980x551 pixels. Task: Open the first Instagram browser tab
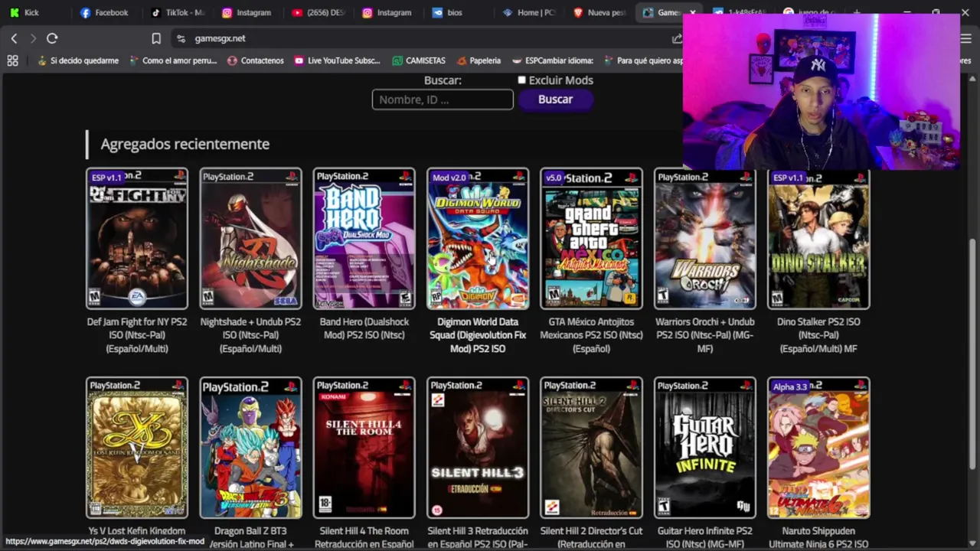(248, 12)
